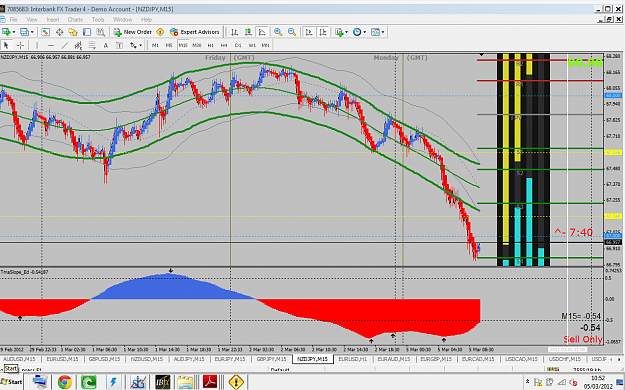Open the Adobe Reader taskbar icon
625x390 pixels.
(x=210, y=382)
